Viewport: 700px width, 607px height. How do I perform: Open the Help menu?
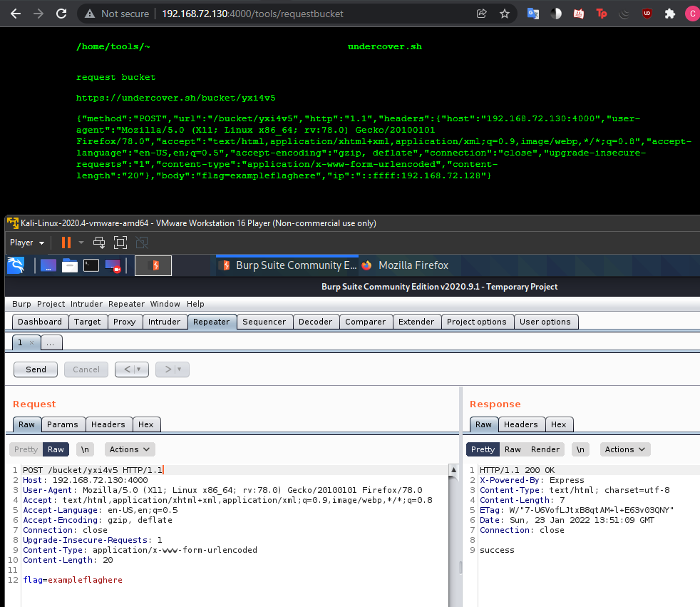tap(195, 304)
